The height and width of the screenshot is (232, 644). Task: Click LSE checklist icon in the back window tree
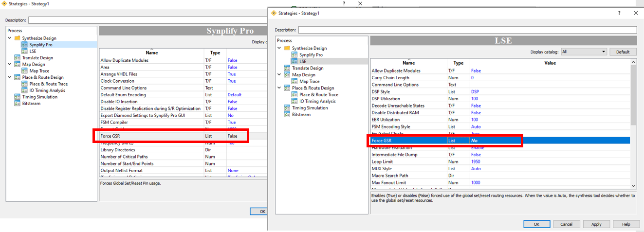[x=24, y=51]
